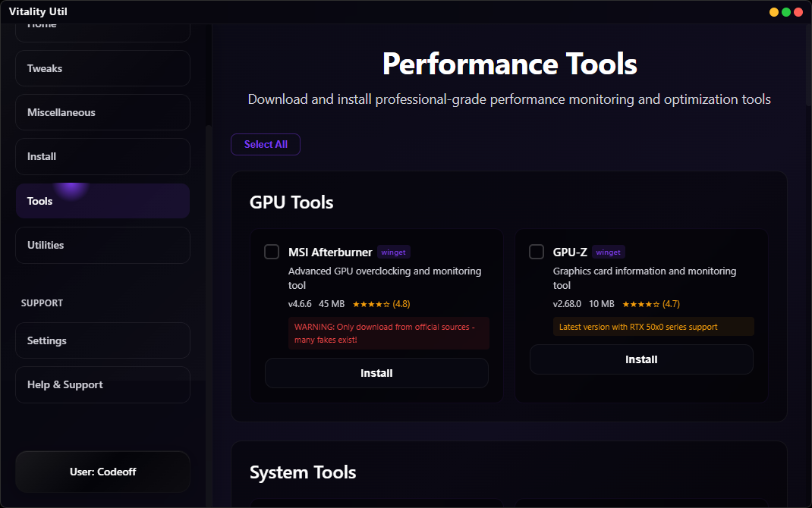Viewport: 812px width, 508px height.
Task: Install MSI Afterburner
Action: point(376,372)
